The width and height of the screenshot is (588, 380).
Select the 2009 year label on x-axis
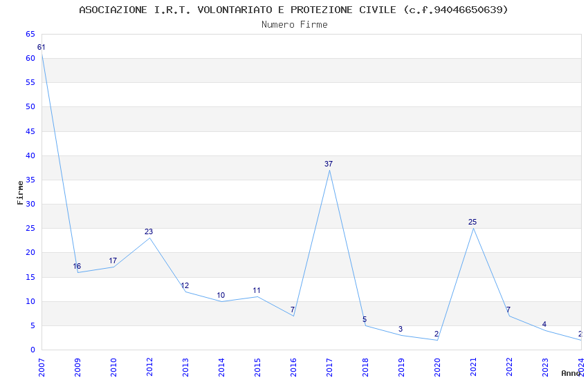77,368
